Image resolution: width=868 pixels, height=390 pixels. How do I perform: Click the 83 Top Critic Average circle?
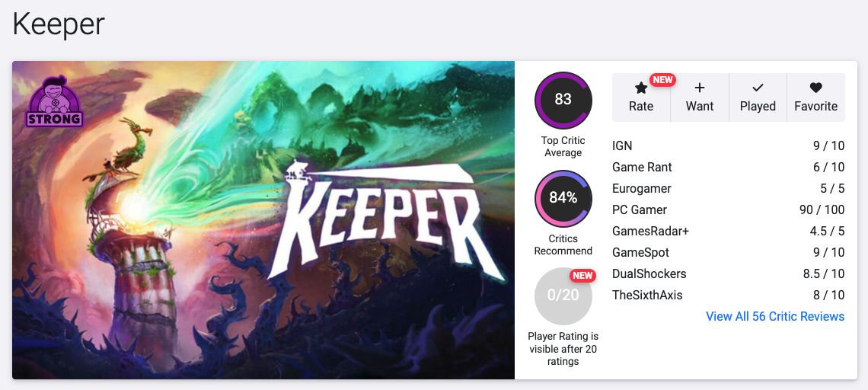pyautogui.click(x=563, y=100)
